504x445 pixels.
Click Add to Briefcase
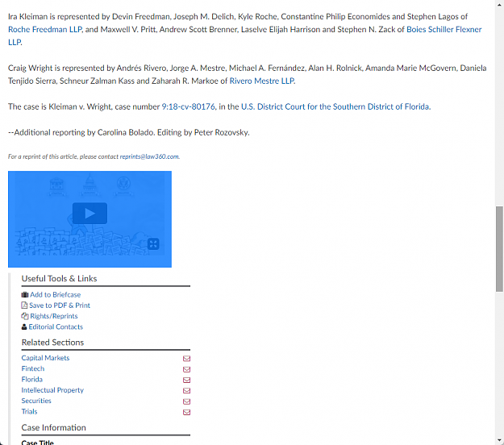click(x=56, y=294)
